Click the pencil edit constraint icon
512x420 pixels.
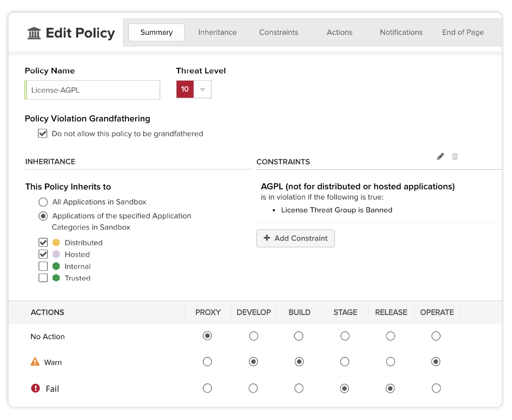[441, 156]
